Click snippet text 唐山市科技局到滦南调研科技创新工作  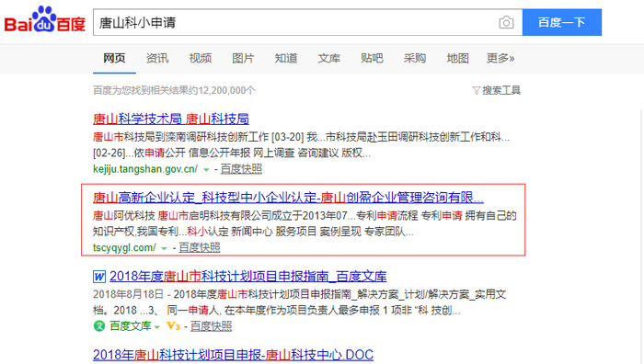click(x=180, y=137)
